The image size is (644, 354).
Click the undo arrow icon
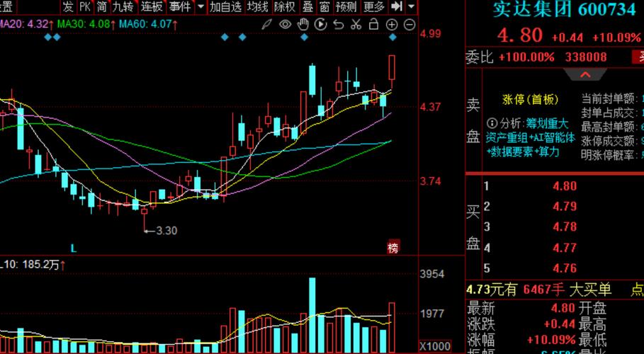click(x=338, y=24)
